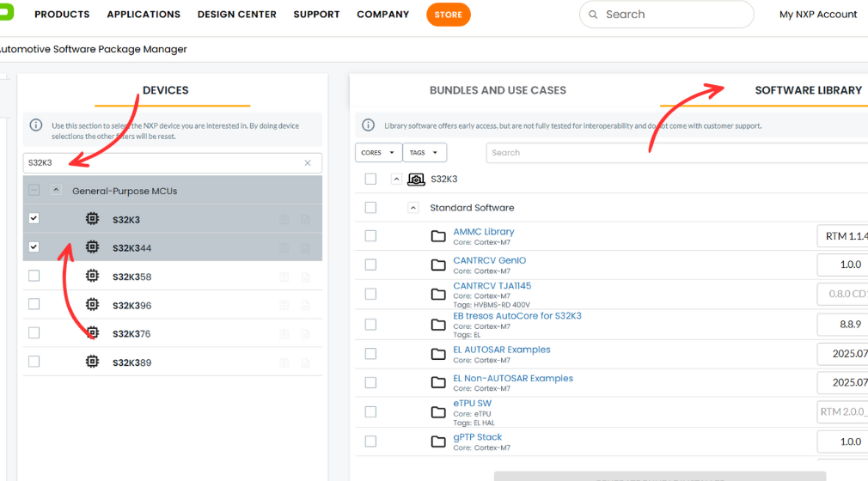Click the chip icon next to S32K389
This screenshot has width=868, height=481.
pyautogui.click(x=93, y=362)
